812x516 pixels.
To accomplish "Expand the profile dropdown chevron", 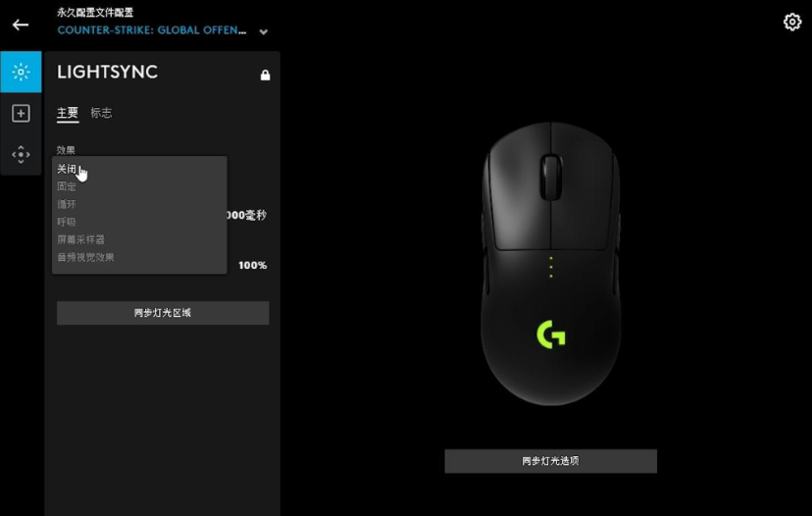I will (264, 32).
